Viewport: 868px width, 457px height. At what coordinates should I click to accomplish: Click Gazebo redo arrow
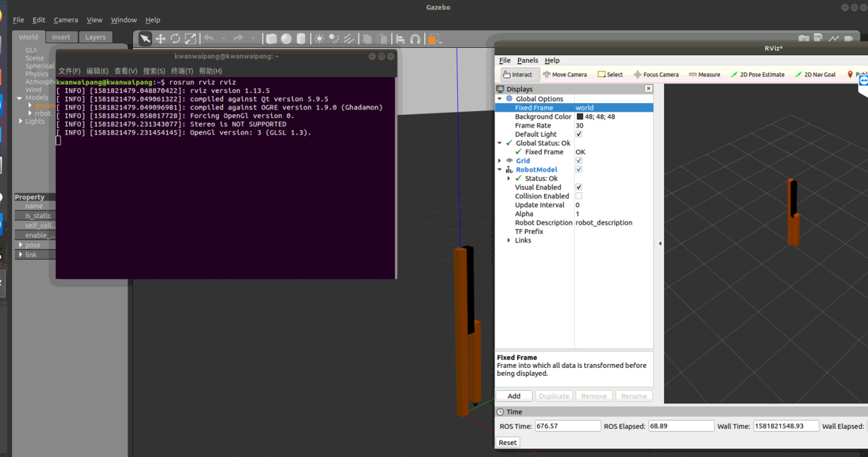coord(238,39)
